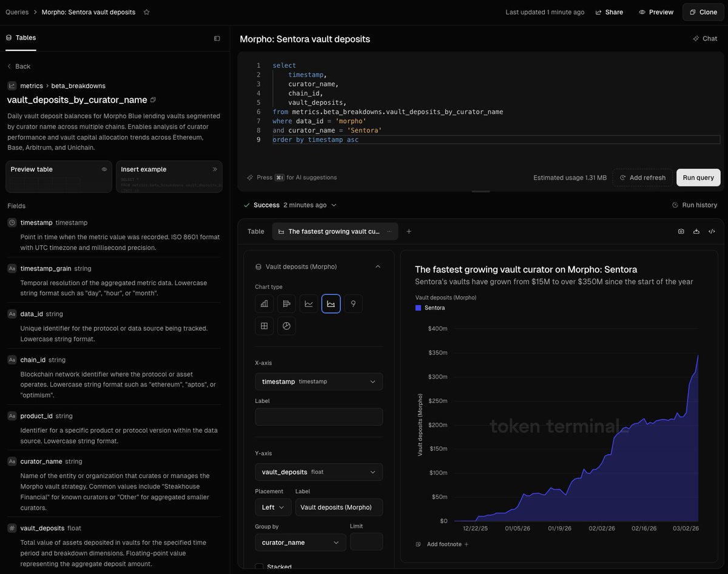
Task: Click the Y-axis Label input with Vault deposits (Morpho)
Action: coord(339,507)
